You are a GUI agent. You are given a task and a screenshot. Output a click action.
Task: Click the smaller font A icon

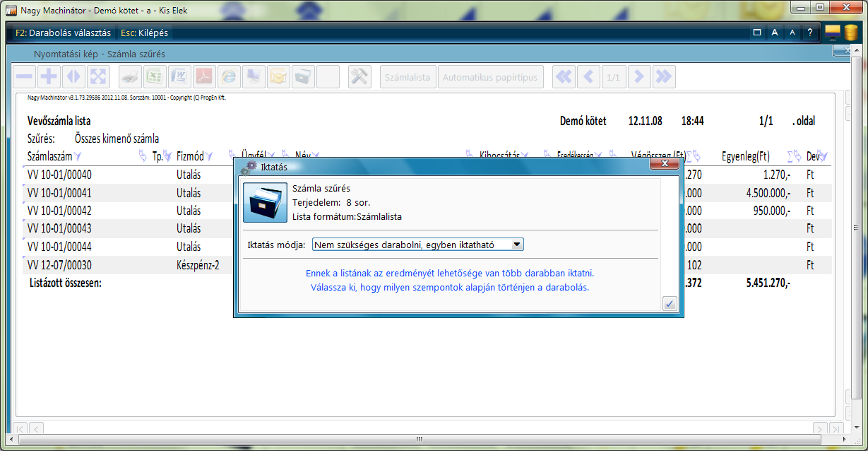792,33
